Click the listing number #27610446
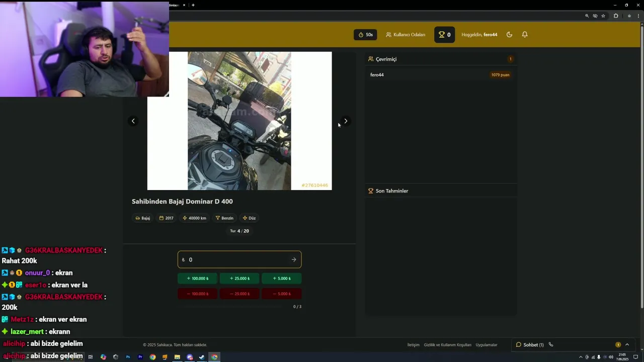Viewport: 644px width, 362px height. (314, 186)
